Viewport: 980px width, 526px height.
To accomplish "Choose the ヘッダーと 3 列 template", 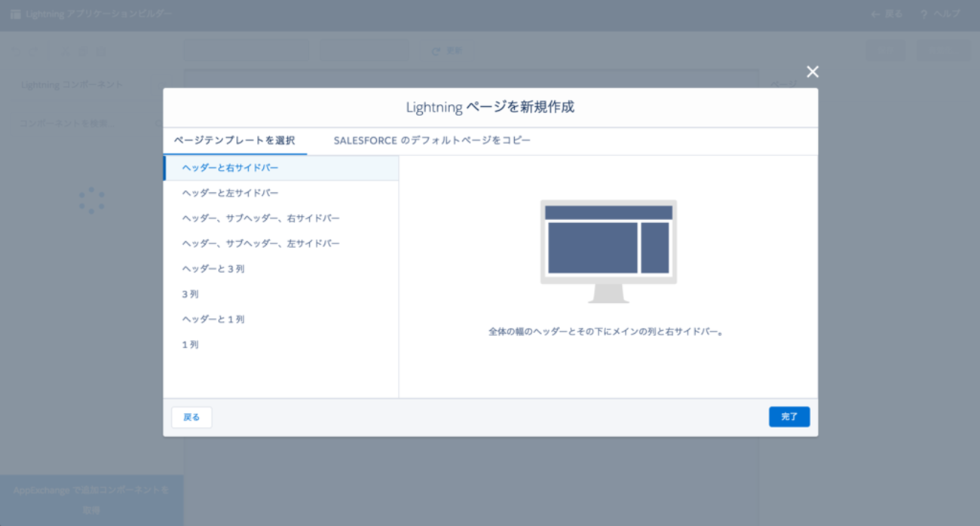I will point(281,269).
